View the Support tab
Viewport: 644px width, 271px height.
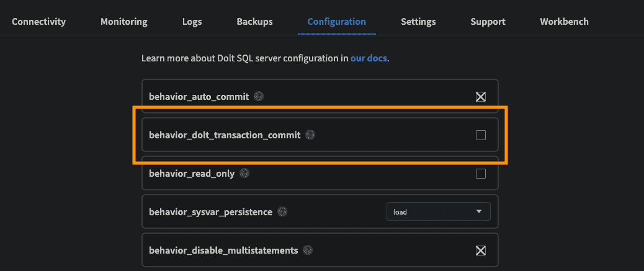click(488, 21)
